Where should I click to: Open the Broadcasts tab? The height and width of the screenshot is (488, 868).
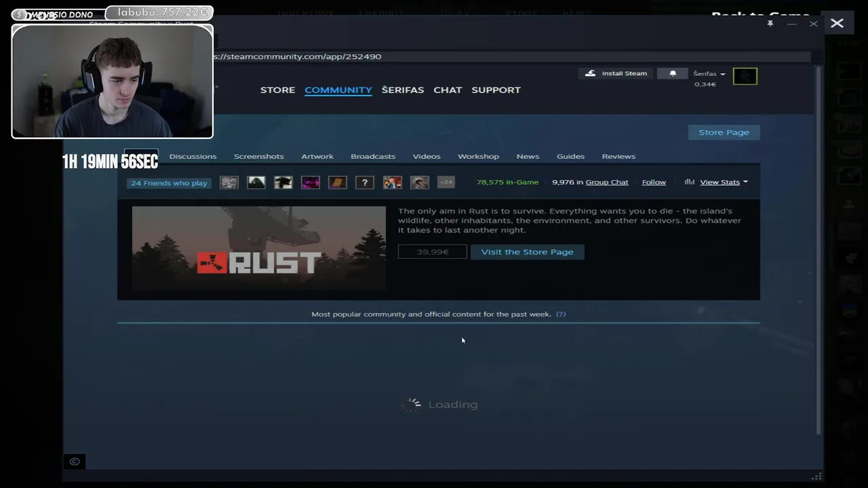(373, 156)
